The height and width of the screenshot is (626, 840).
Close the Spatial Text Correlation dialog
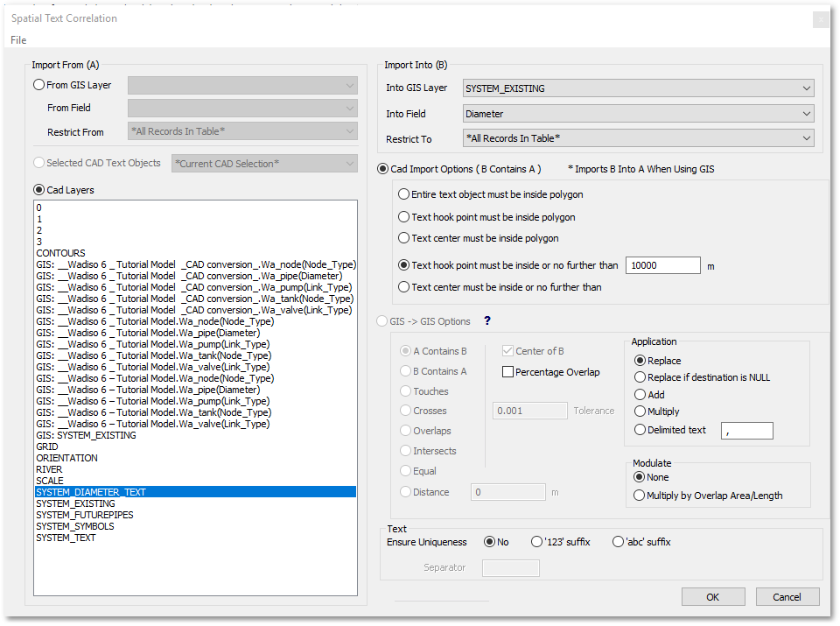[x=820, y=20]
